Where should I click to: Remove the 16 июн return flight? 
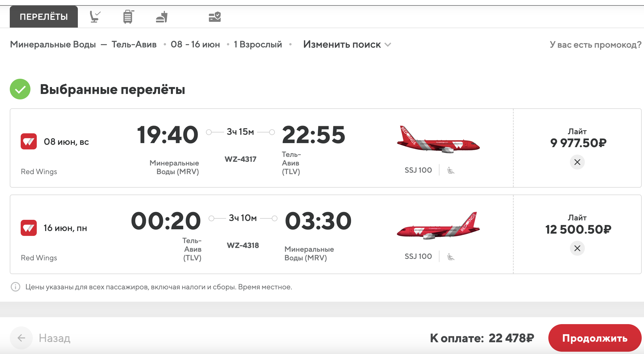tap(577, 248)
